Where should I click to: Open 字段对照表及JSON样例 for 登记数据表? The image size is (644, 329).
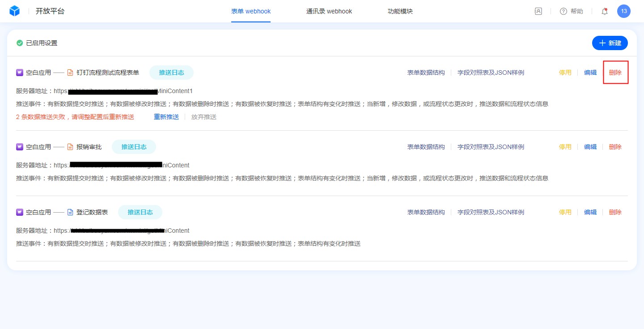point(491,212)
